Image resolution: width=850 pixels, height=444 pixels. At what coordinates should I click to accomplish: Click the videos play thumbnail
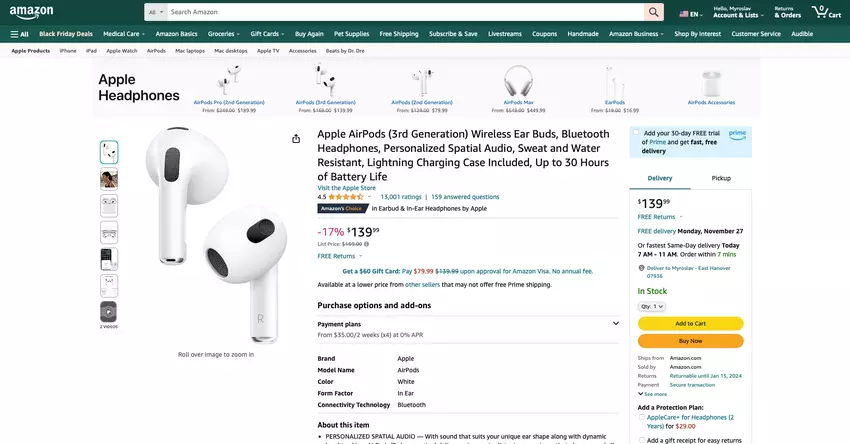tap(109, 311)
